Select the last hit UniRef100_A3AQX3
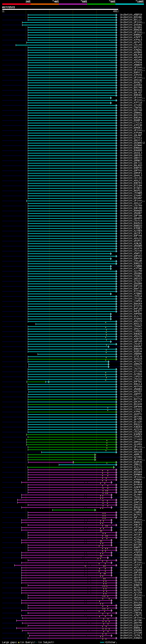The height and width of the screenshot is (644, 146). [x=131, y=638]
